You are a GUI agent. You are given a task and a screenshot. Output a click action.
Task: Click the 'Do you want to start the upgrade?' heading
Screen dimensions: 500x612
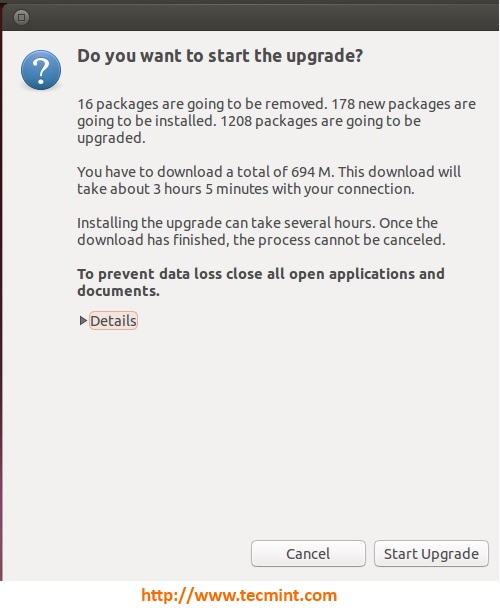tap(220, 56)
